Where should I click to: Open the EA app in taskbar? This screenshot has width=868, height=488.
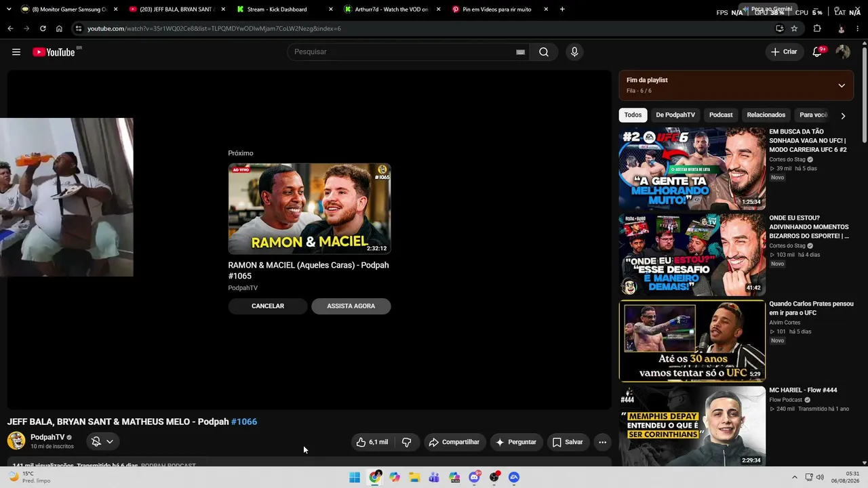(x=514, y=477)
